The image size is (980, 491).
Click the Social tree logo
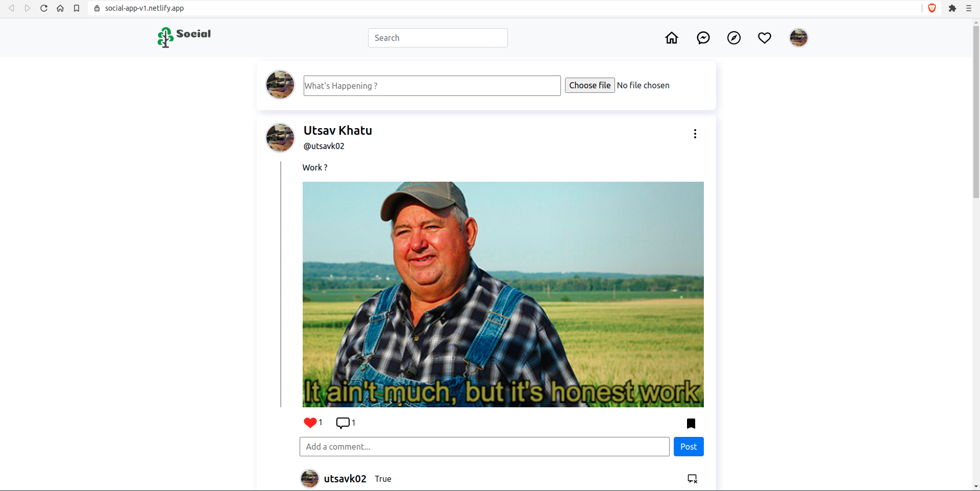click(x=184, y=37)
